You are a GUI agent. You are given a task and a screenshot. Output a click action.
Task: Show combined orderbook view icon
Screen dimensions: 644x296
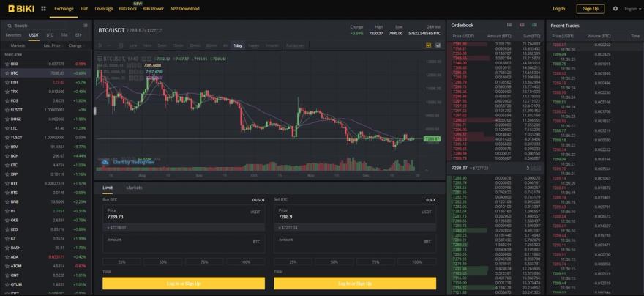point(509,25)
